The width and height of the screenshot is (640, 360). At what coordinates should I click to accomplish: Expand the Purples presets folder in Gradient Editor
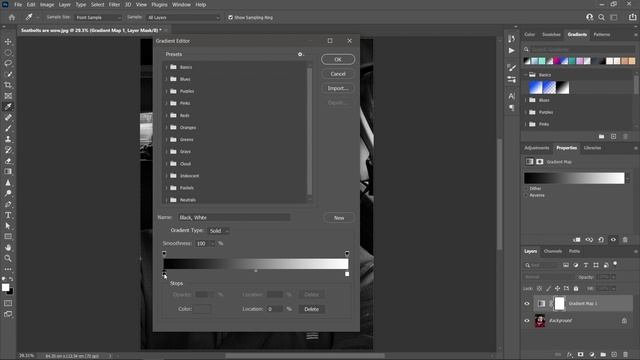pos(167,91)
